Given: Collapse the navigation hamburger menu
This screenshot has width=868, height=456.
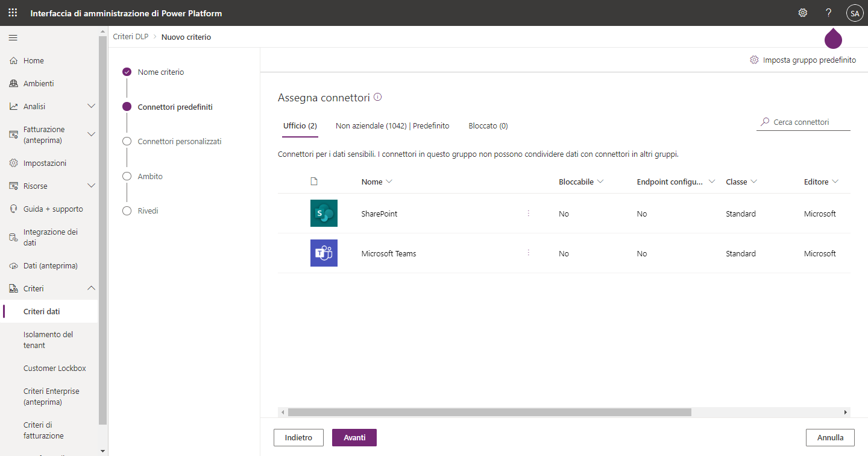Looking at the screenshot, I should tap(13, 38).
